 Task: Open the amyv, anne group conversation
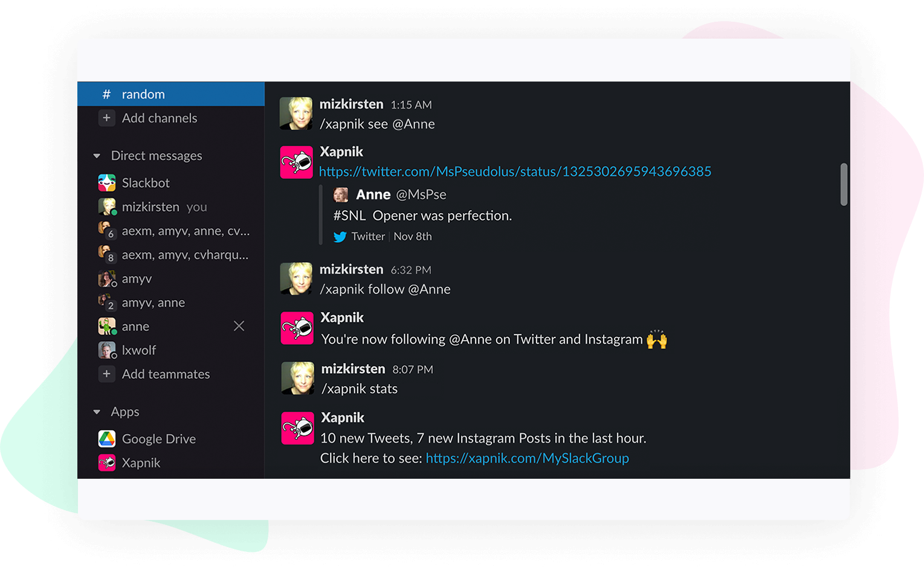[x=153, y=303]
